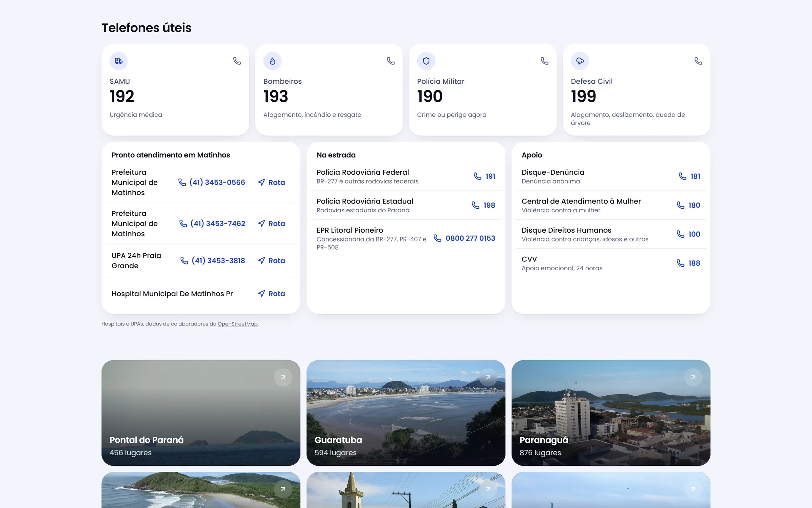Click the Telefones úteis heading
812x508 pixels.
(x=146, y=28)
